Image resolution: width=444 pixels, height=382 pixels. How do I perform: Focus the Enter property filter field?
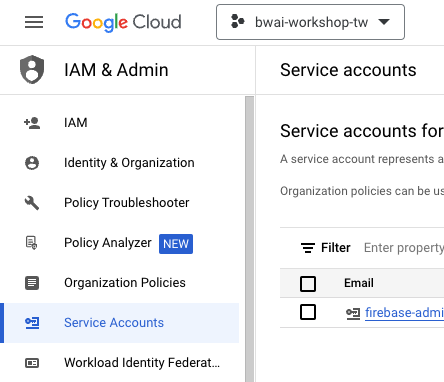point(404,248)
